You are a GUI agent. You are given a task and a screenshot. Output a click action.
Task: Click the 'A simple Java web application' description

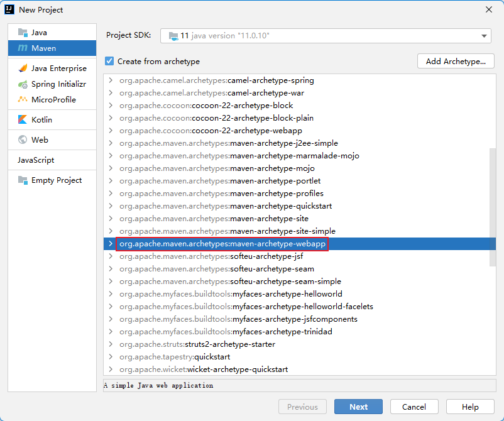pos(158,385)
